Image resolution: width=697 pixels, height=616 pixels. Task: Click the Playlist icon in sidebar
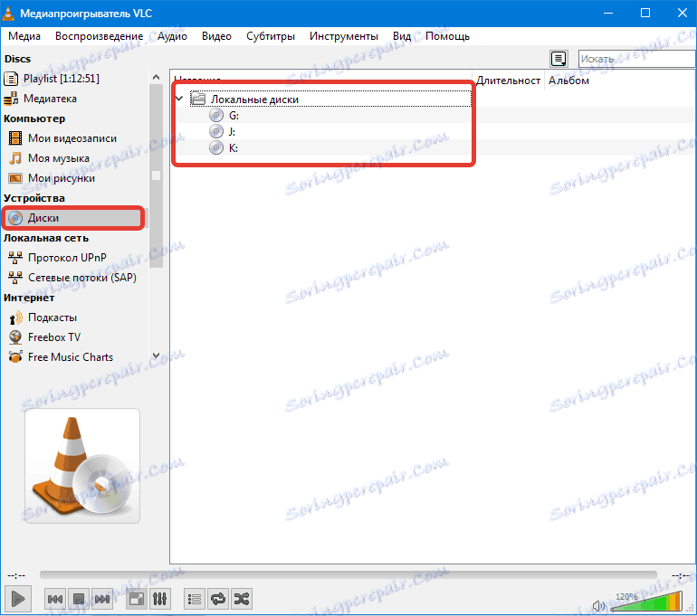[x=11, y=79]
